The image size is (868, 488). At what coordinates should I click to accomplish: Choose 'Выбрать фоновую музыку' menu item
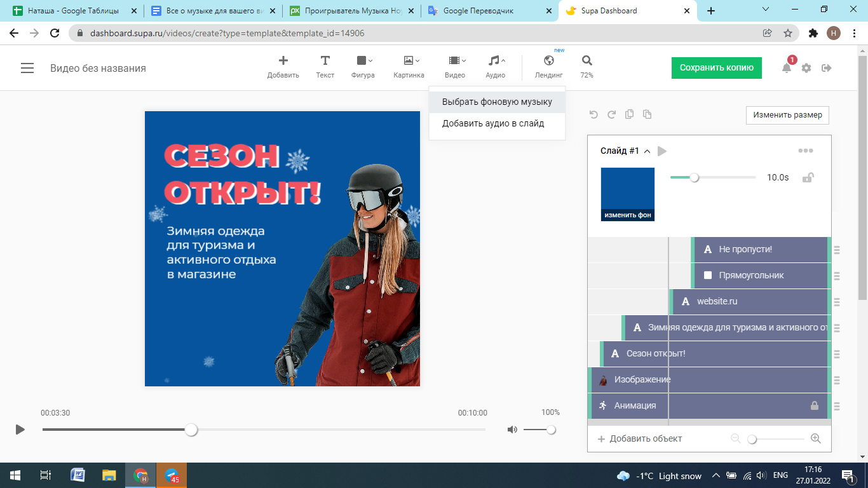coord(497,102)
